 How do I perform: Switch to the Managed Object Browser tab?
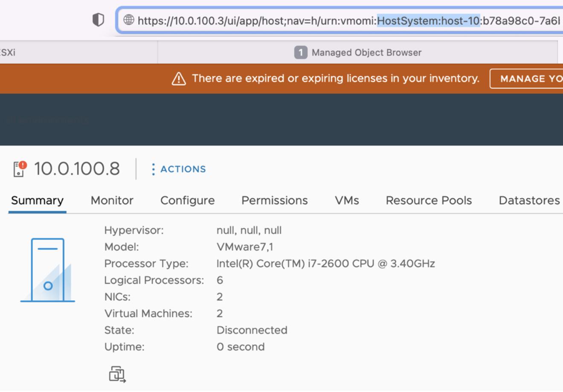[366, 52]
